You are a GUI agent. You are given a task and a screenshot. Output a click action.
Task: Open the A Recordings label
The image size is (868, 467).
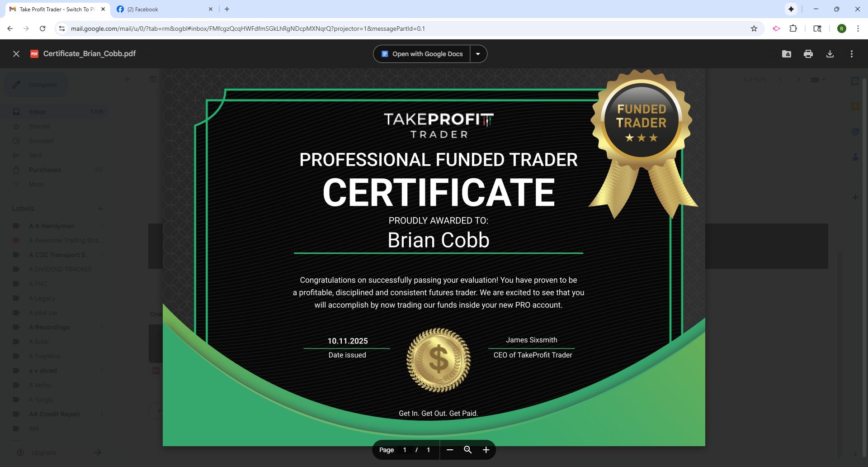54,327
